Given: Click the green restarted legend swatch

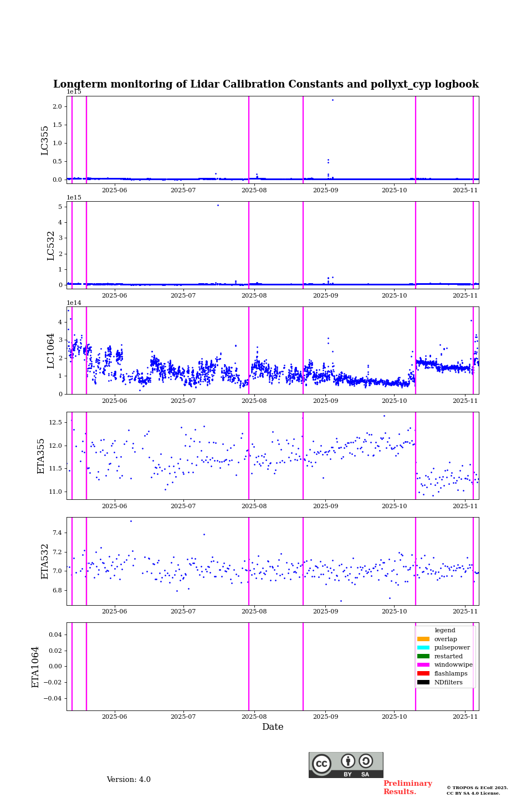Looking at the screenshot, I should coord(423,656).
